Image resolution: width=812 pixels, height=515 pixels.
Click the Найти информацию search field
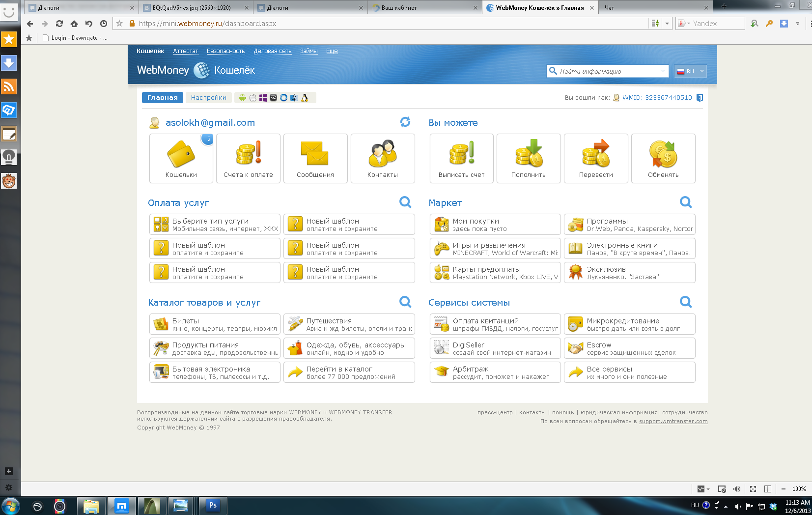[x=607, y=71]
